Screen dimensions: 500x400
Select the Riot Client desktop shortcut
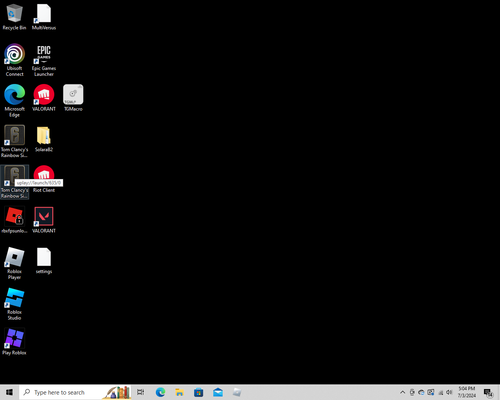44,179
